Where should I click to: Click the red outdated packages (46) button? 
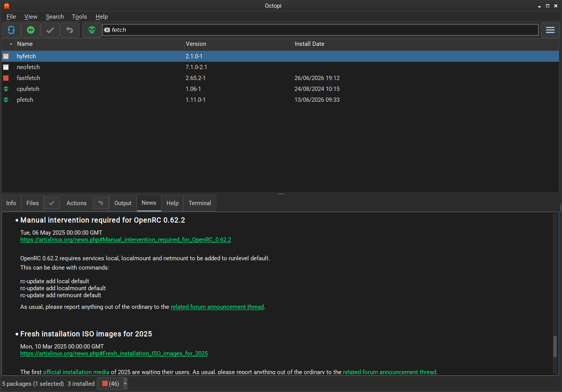click(x=110, y=384)
